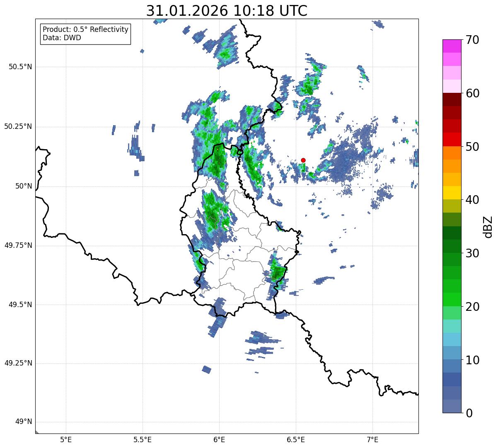Click the colorbar tick label 60
This screenshot has height=448, width=498.
472,93
